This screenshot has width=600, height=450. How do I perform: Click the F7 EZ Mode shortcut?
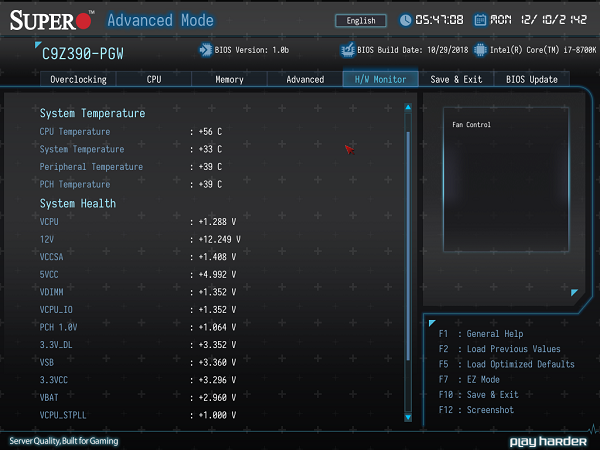pyautogui.click(x=469, y=380)
